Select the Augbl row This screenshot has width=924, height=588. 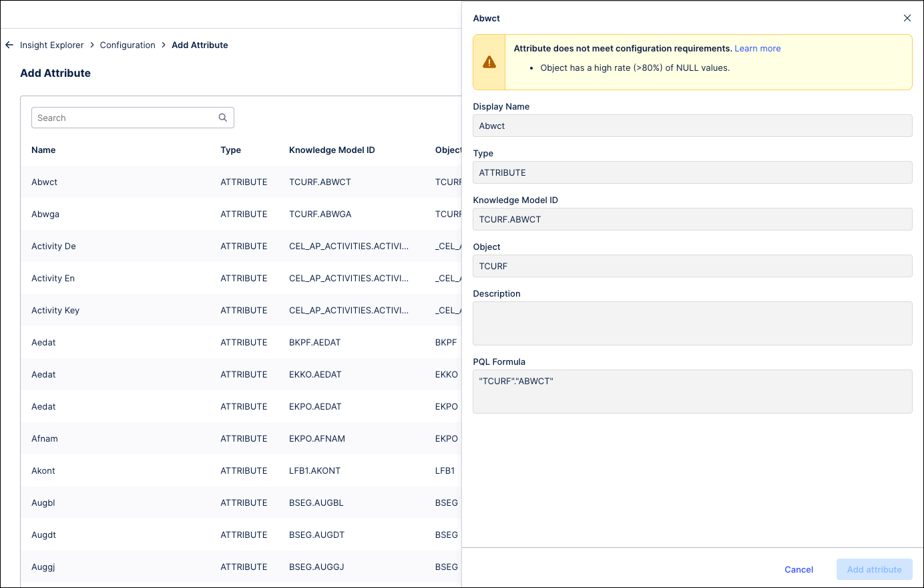[x=241, y=502]
